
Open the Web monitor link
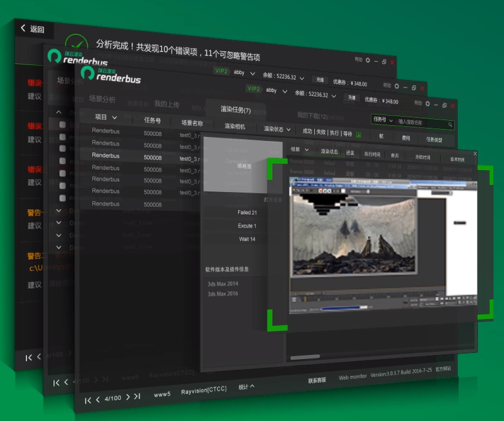pos(353,377)
